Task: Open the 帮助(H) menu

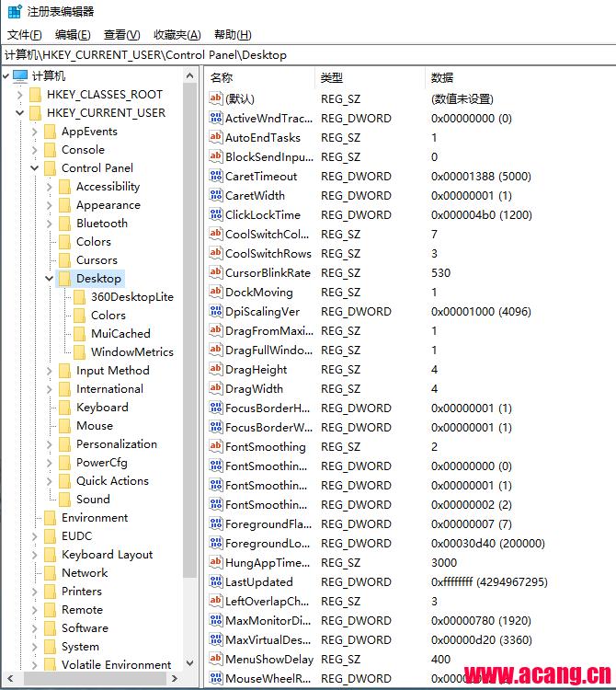Action: click(233, 35)
